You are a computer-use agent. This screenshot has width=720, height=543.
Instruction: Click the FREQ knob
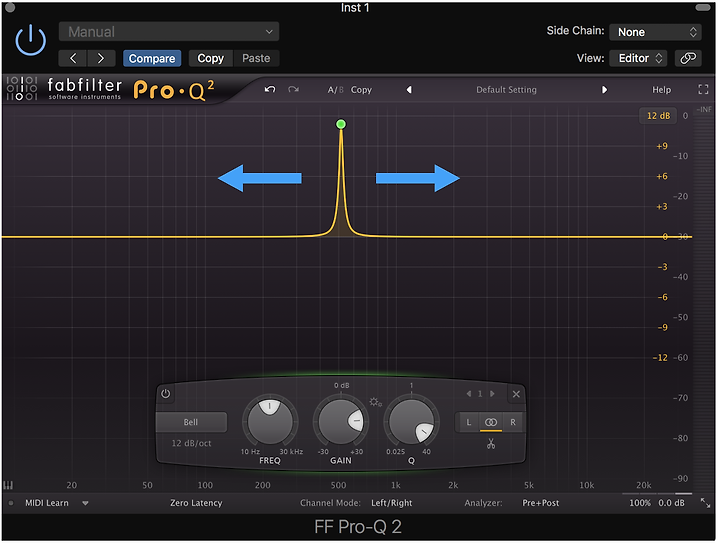point(270,421)
